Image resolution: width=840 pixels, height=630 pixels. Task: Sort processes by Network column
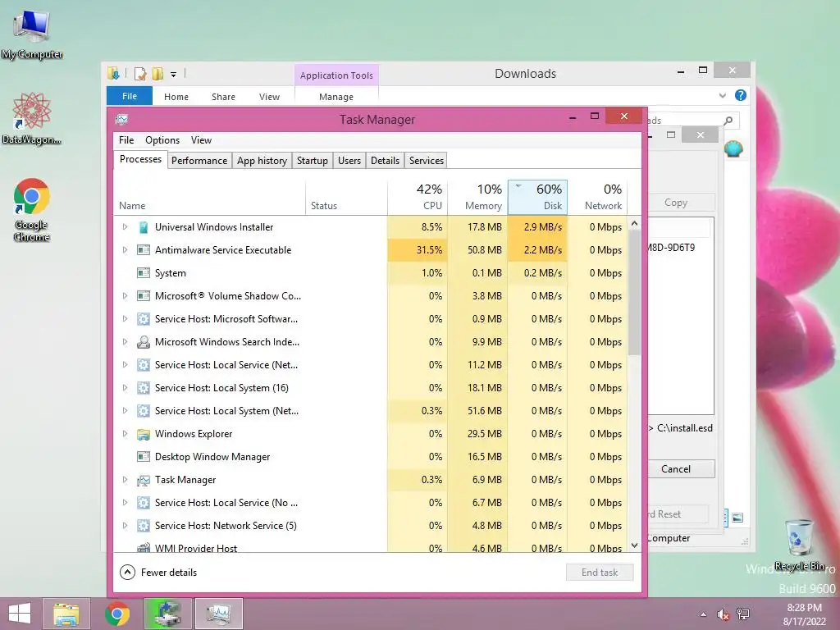click(597, 197)
